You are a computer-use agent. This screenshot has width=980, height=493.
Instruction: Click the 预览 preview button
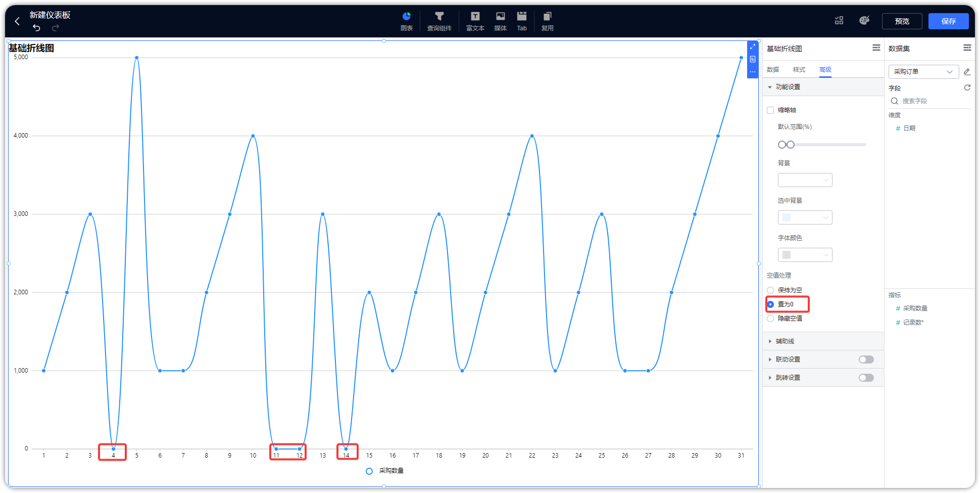coord(902,21)
